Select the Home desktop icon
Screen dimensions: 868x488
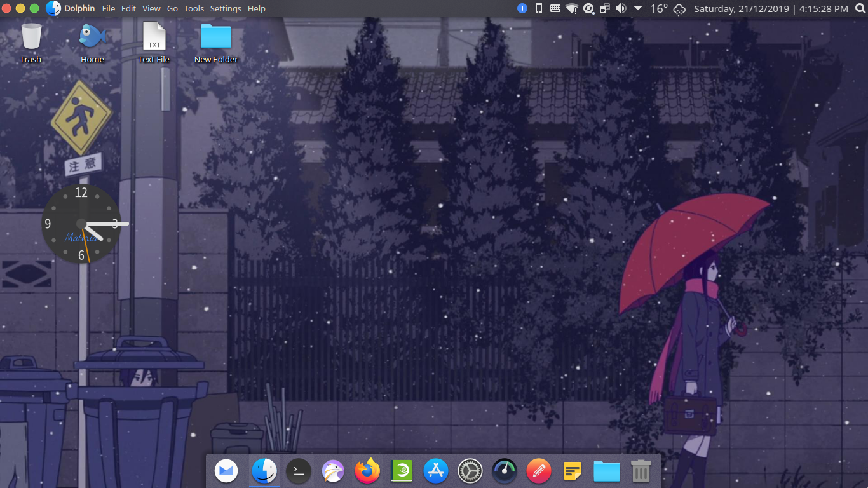[x=92, y=43]
